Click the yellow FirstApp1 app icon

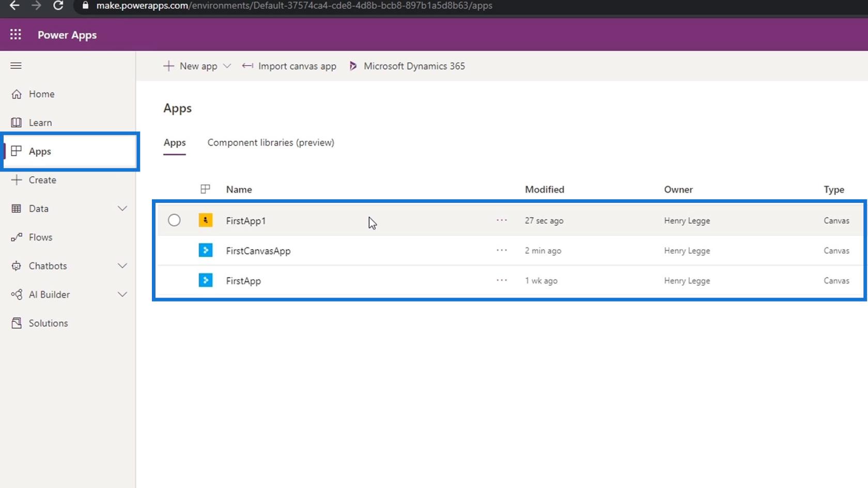click(x=206, y=221)
